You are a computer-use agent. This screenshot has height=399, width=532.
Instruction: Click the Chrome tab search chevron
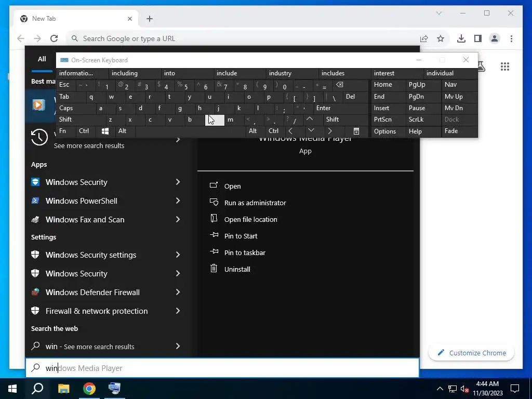tap(438, 13)
